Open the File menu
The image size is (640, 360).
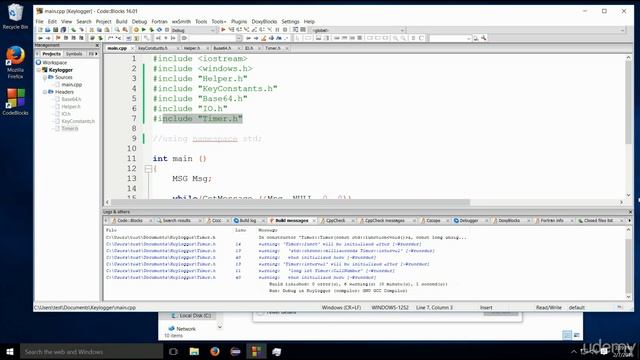40,21
